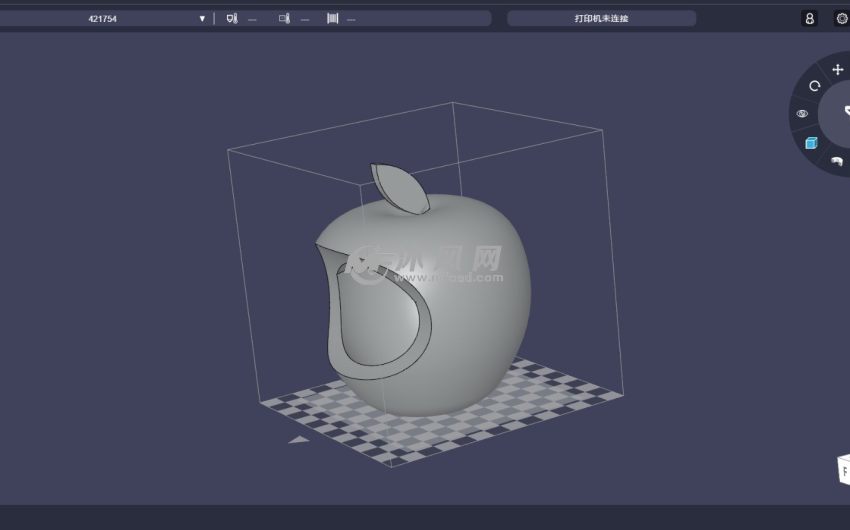This screenshot has width=850, height=530.
Task: Click the layer height icon in top bar
Action: [284, 18]
